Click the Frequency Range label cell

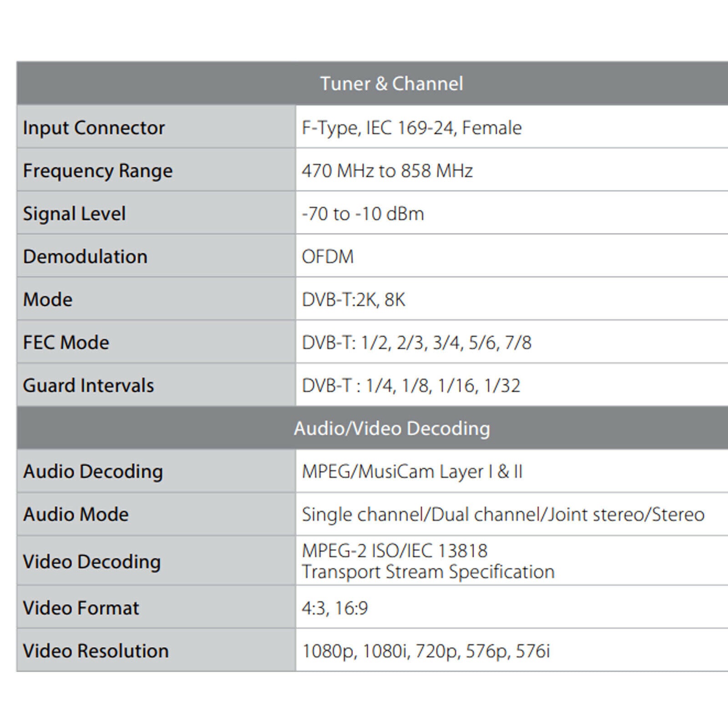(98, 171)
